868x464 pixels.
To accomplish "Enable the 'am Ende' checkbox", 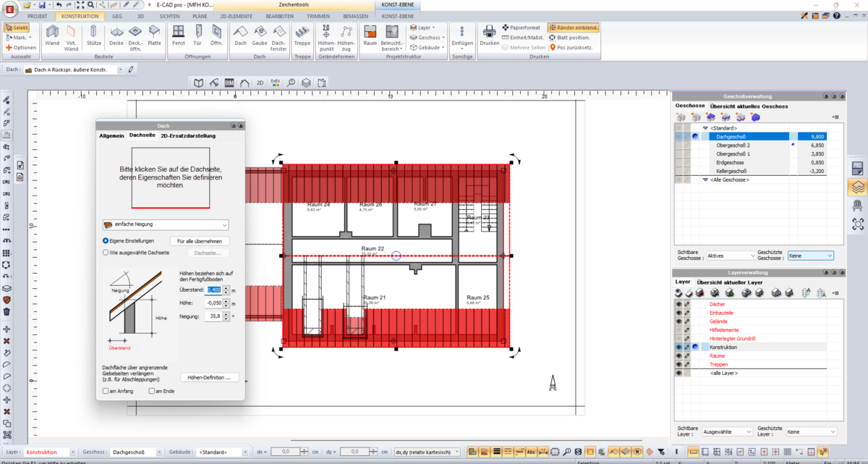I will pyautogui.click(x=152, y=391).
